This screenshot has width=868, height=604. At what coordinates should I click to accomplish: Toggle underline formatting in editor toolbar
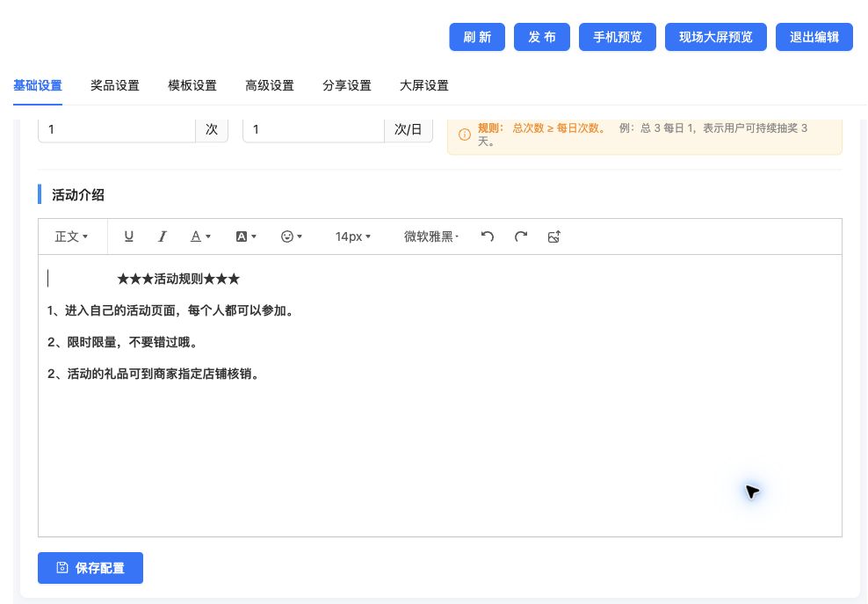(x=128, y=237)
